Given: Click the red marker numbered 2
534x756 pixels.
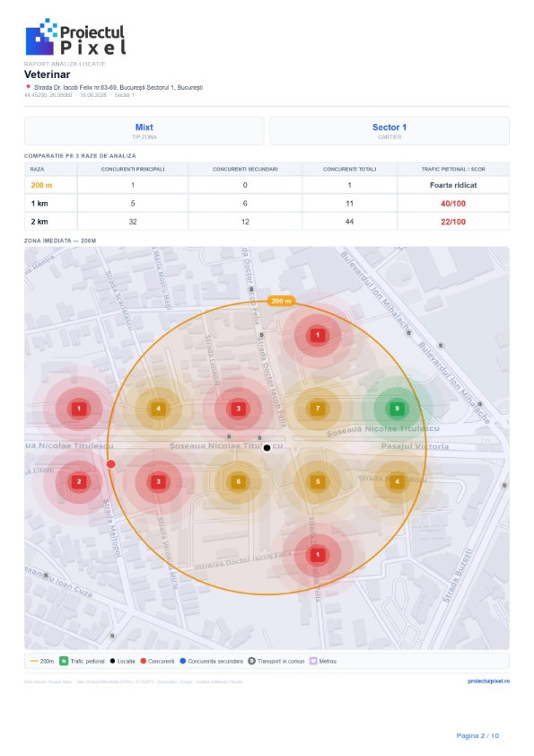Looking at the screenshot, I should coord(79,481).
